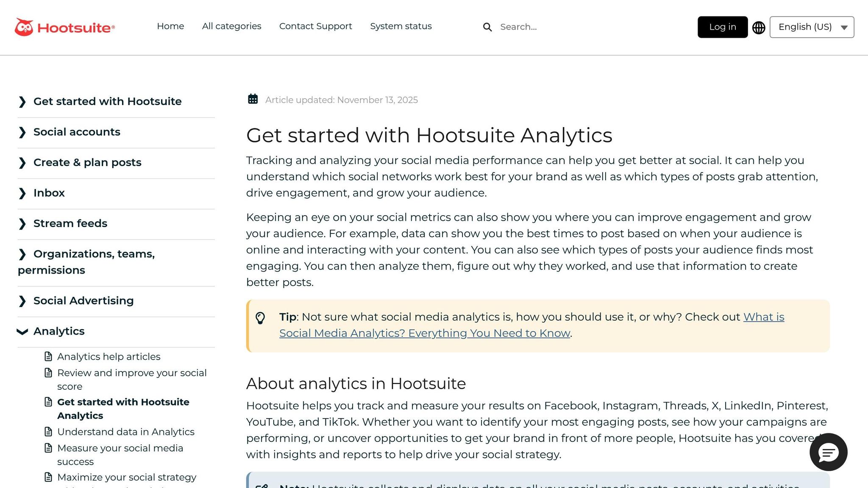This screenshot has width=868, height=488.
Task: Click the document icon beside Analytics help articles
Action: pos(48,356)
